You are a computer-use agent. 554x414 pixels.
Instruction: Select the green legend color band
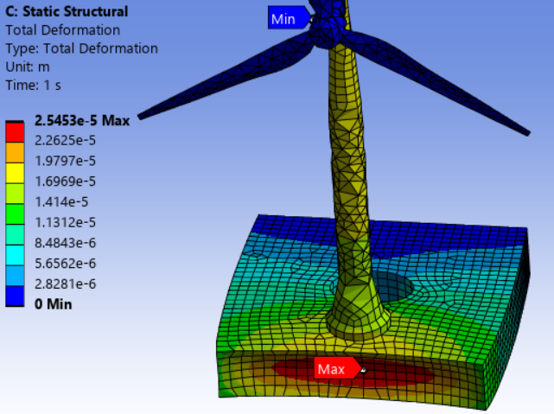coord(15,214)
